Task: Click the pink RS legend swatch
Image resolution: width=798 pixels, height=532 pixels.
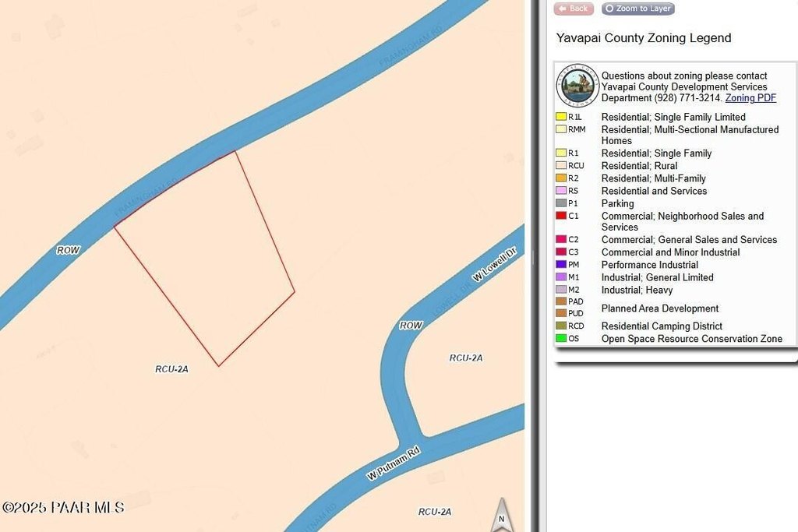Action: tap(561, 191)
